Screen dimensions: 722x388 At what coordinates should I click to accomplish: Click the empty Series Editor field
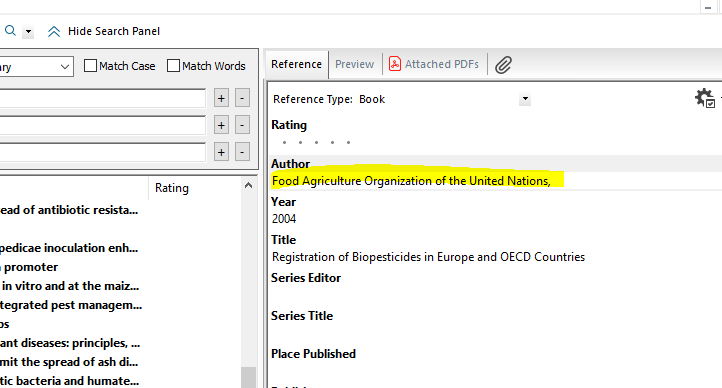(x=495, y=295)
